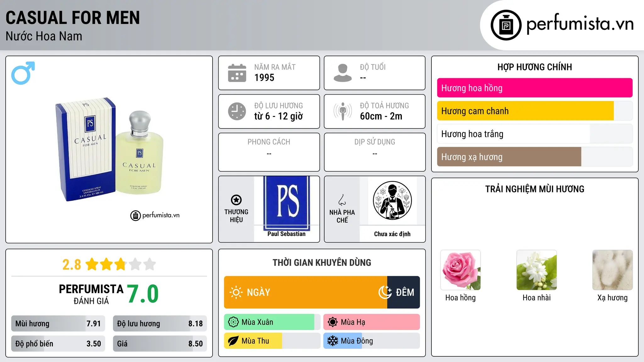The width and height of the screenshot is (644, 362).
Task: Click the brown Hương xạ hương accord bar
Action: tap(535, 157)
